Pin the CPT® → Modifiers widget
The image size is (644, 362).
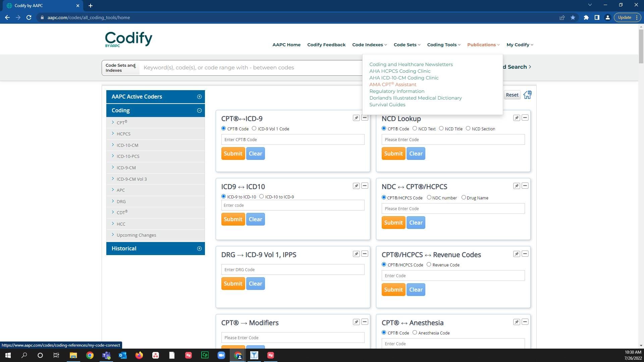tap(356, 322)
